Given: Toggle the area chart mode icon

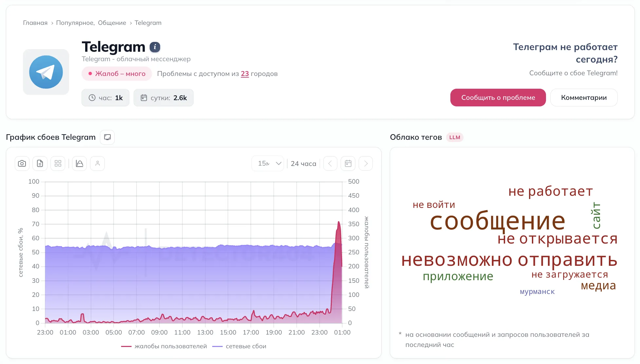Looking at the screenshot, I should [x=79, y=163].
